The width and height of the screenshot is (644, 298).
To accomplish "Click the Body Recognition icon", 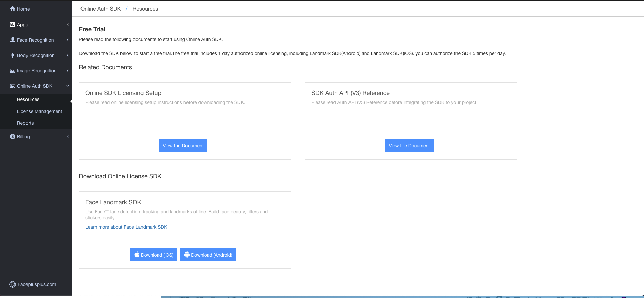I will [x=13, y=55].
